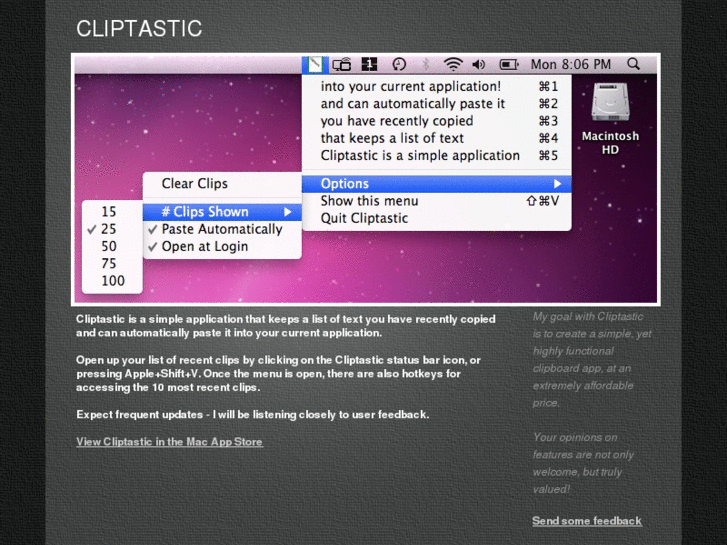Viewport: 727px width, 545px height.
Task: Click the battery status icon
Action: click(509, 64)
